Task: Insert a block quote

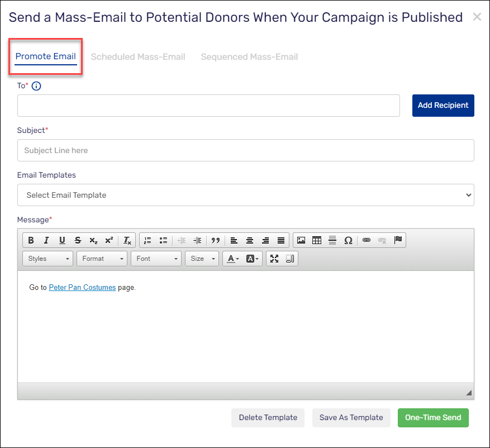Action: 215,240
